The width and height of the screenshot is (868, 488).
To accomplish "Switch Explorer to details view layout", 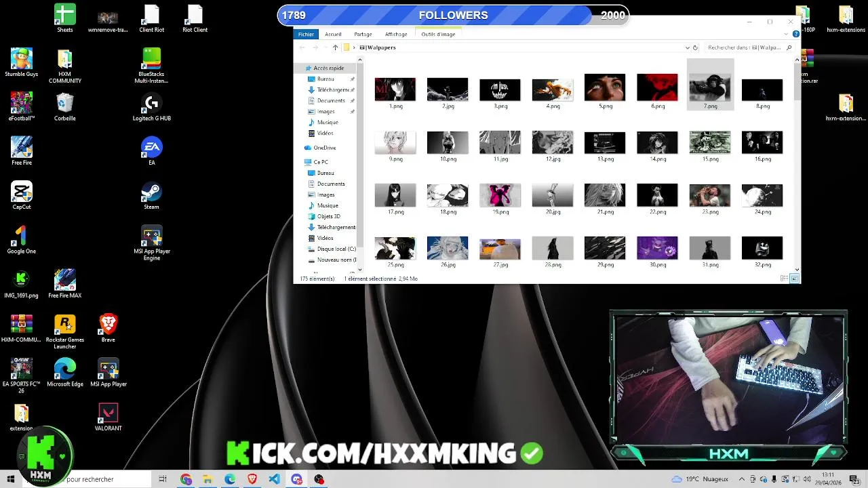I will click(x=784, y=279).
